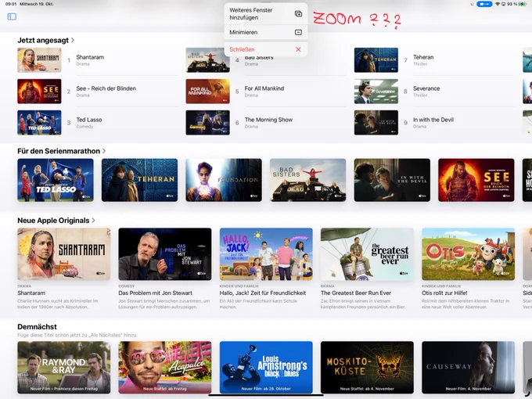This screenshot has height=399, width=532.
Task: Open 'Hallo, Jack!' poster
Action: click(x=266, y=254)
